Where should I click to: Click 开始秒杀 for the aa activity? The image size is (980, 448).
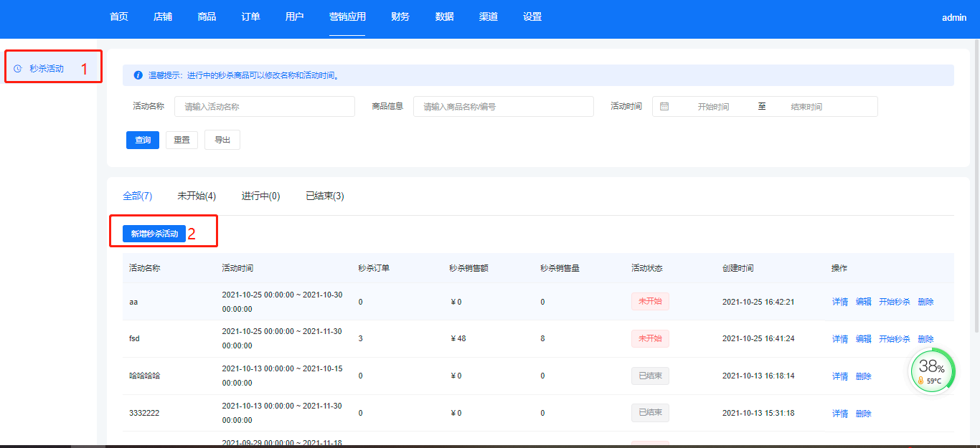894,302
